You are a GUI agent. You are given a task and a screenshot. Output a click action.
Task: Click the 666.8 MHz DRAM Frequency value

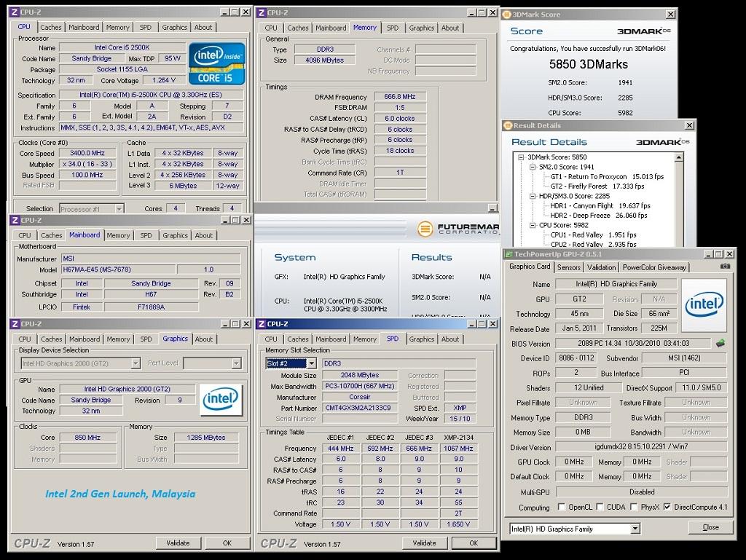coord(400,97)
